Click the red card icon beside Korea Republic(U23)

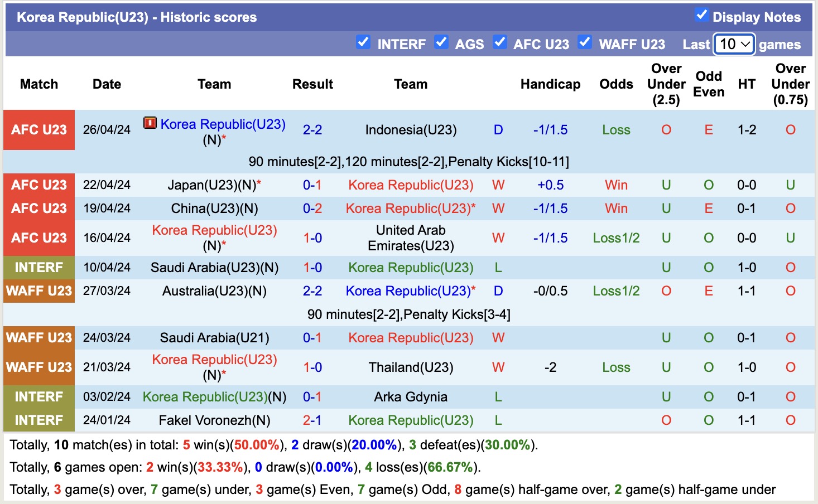150,123
